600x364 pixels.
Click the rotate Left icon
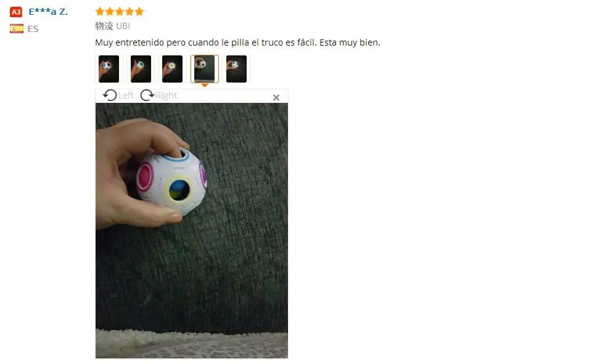coord(110,95)
